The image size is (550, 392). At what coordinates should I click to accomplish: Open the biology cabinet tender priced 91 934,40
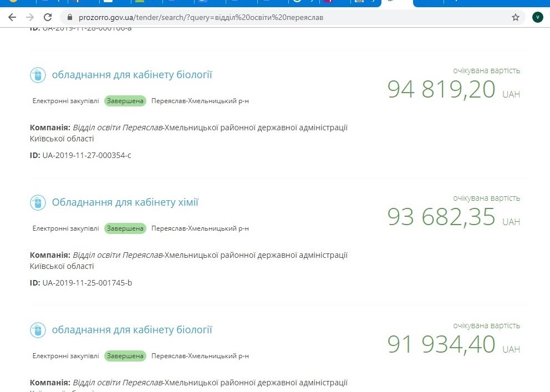[x=132, y=330]
